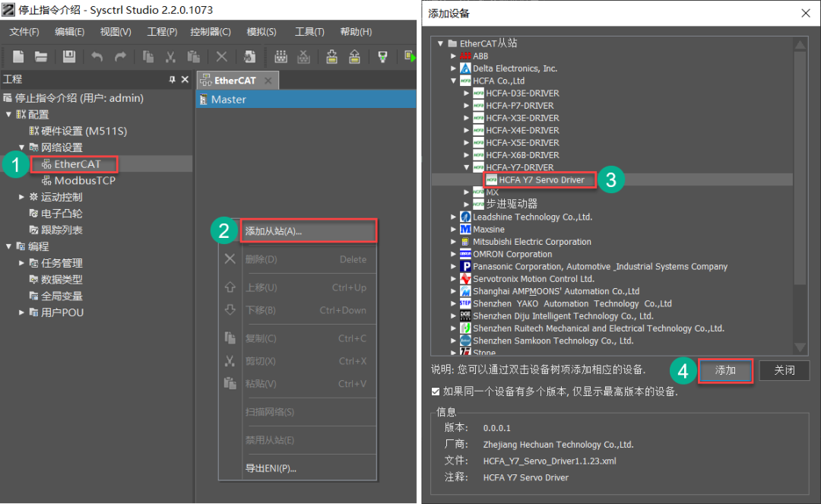Expand the 步进驱动器 node
This screenshot has height=504, width=821.
467,204
